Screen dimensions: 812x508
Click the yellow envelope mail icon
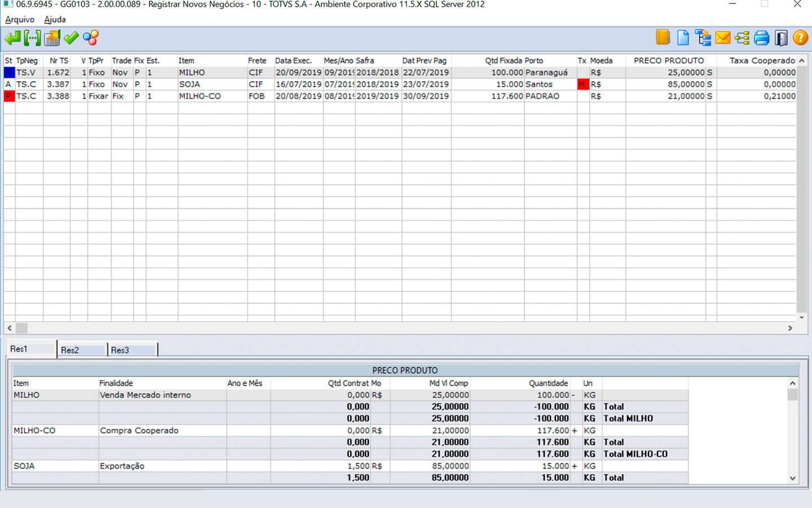point(722,38)
